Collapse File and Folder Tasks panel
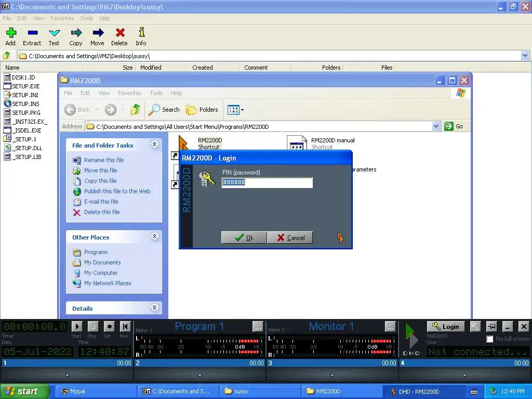 click(x=154, y=144)
